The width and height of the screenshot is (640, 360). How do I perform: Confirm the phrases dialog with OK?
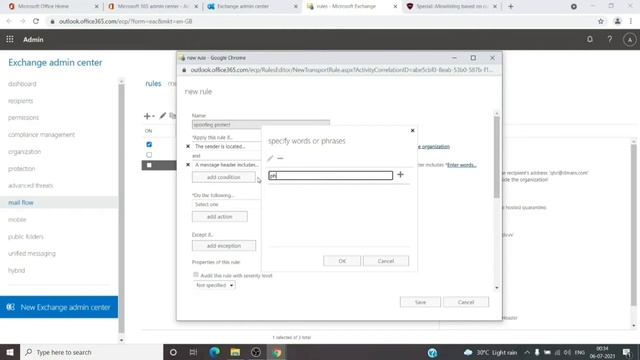[342, 261]
